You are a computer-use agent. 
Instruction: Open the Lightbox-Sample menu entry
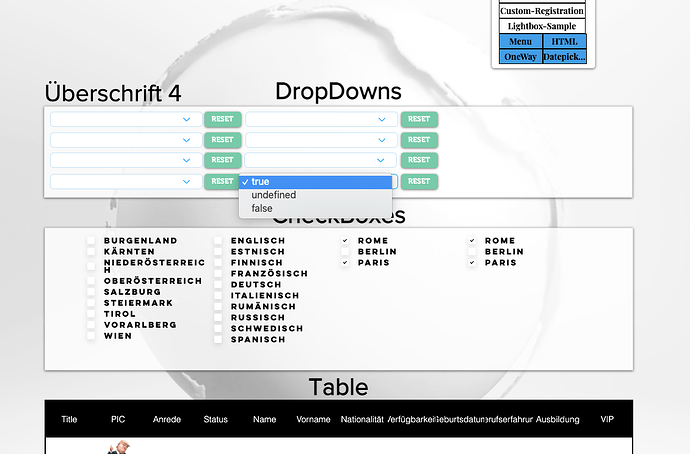pos(542,26)
